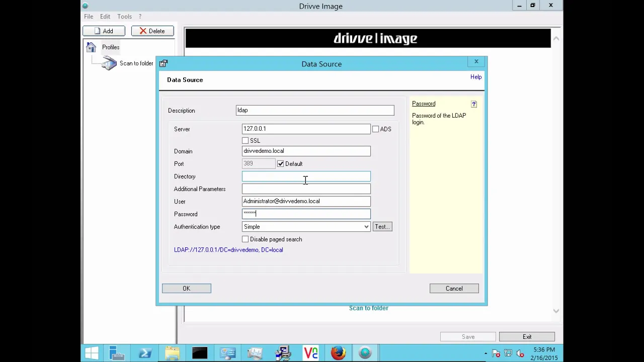Open VNC taskbar icon

[310, 353]
